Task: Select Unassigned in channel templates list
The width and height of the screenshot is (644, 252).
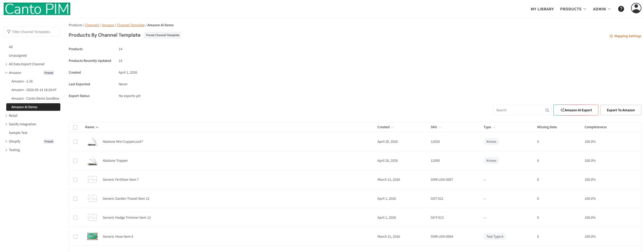Action: (x=17, y=56)
